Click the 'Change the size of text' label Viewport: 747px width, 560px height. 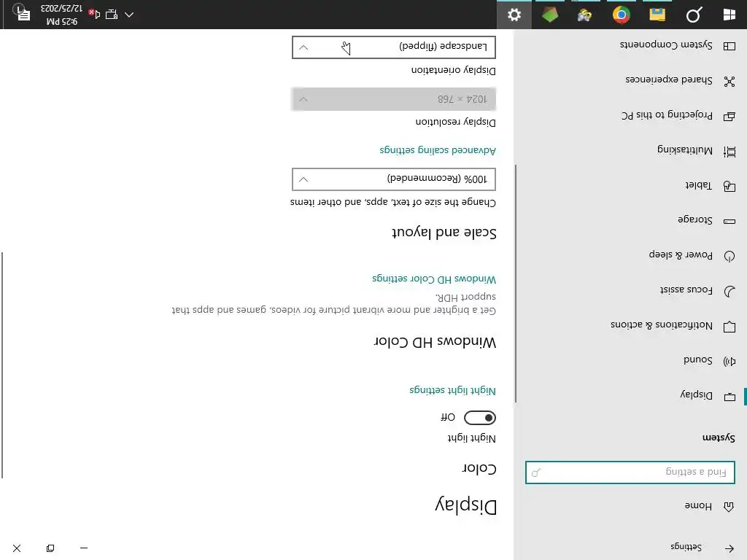pos(393,203)
